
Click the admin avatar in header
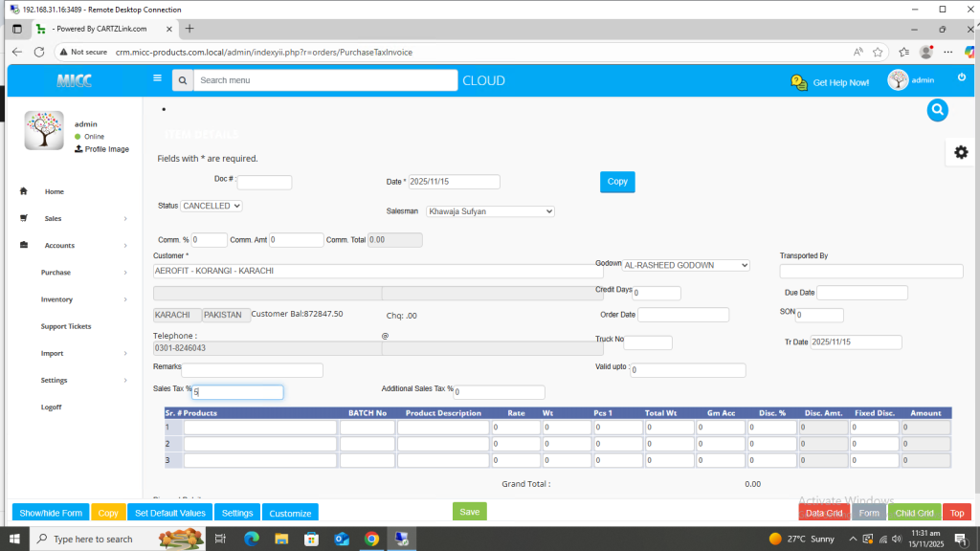click(898, 80)
